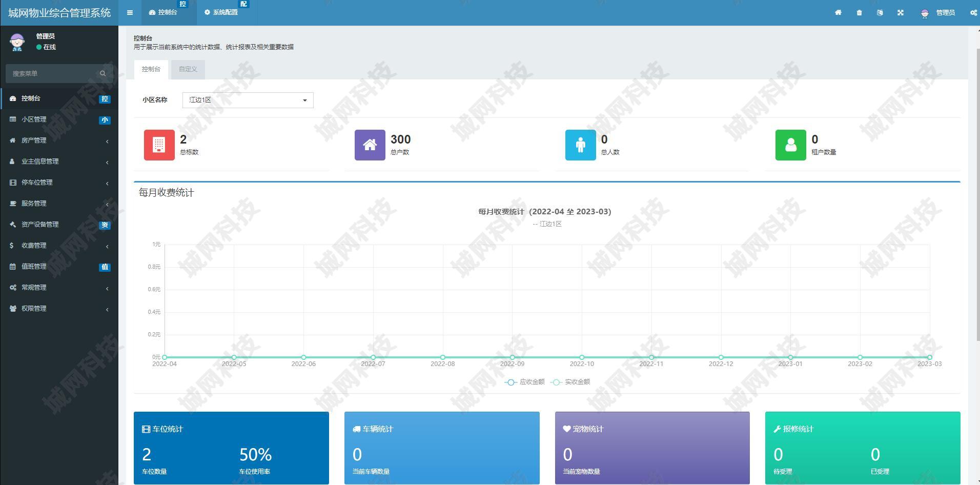Screen dimensions: 980x485
Task: Open 值班管理 in the sidebar
Action: click(x=59, y=267)
